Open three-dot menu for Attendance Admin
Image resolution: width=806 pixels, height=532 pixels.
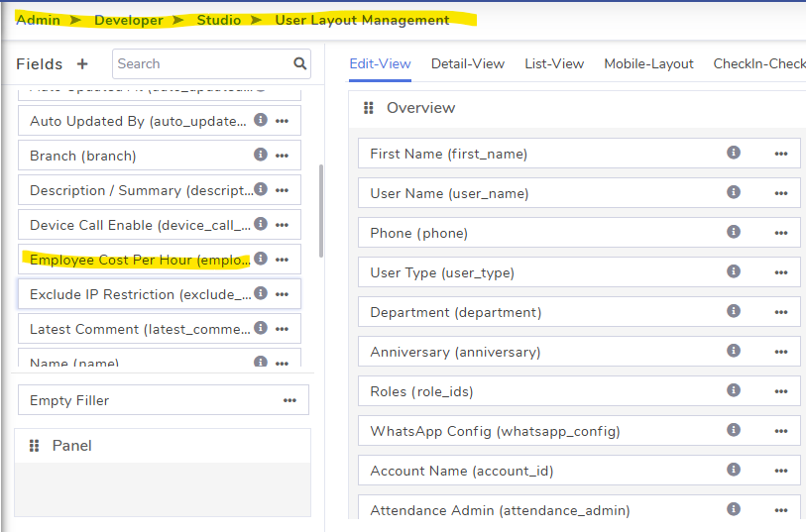pyautogui.click(x=781, y=510)
